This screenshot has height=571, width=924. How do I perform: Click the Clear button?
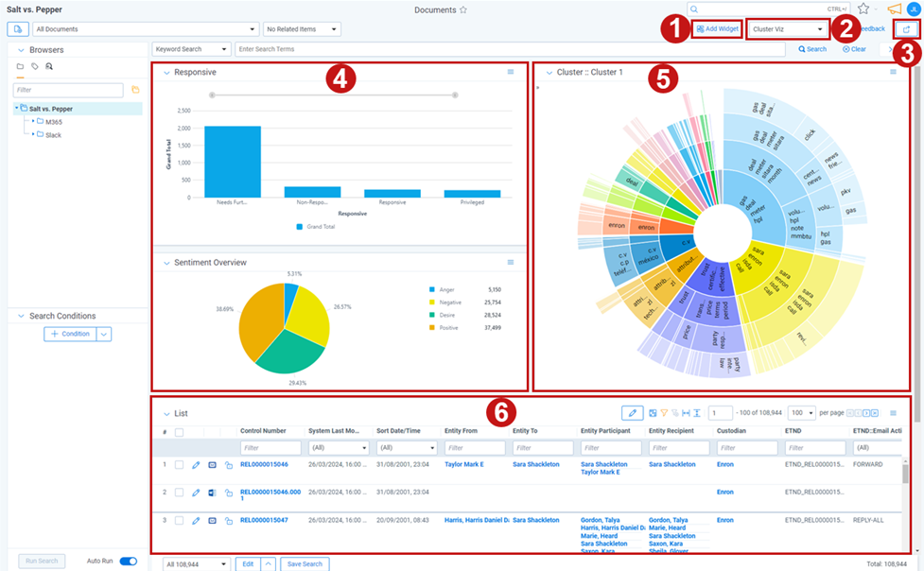(854, 49)
